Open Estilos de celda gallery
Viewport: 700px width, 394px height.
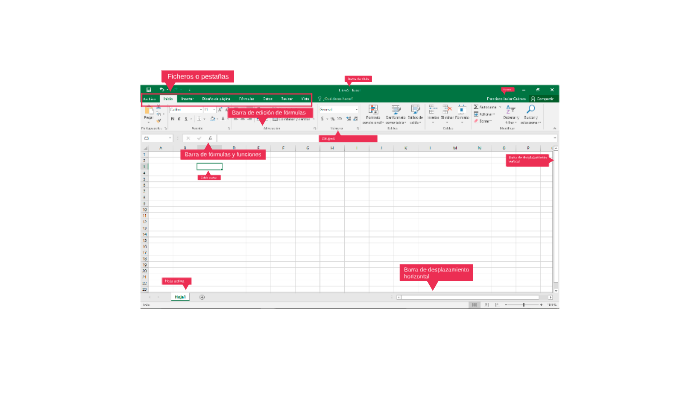coord(415,115)
